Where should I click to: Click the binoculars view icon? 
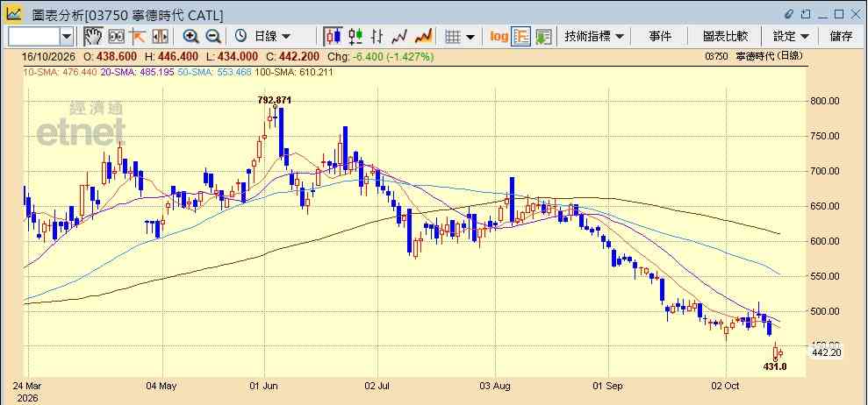pyautogui.click(x=116, y=37)
